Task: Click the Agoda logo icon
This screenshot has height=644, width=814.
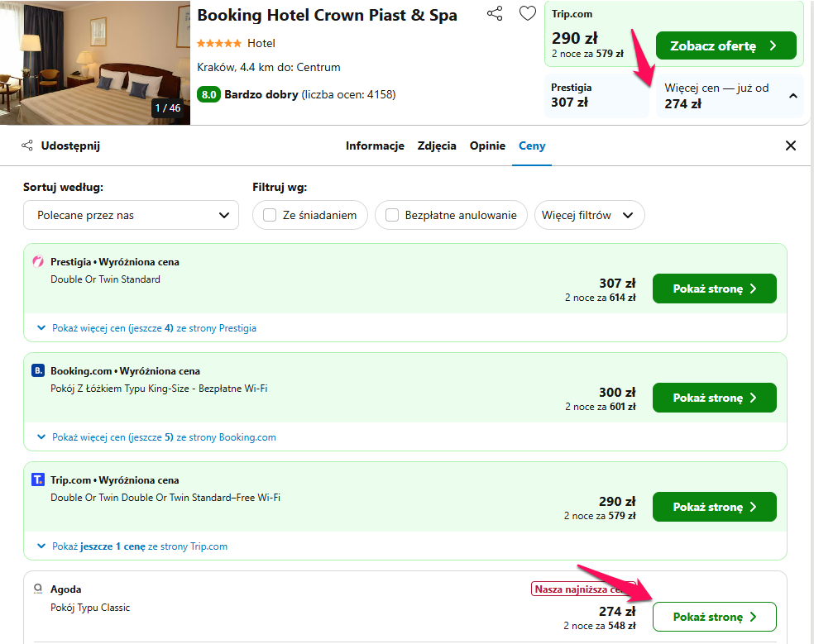Action: pos(38,589)
